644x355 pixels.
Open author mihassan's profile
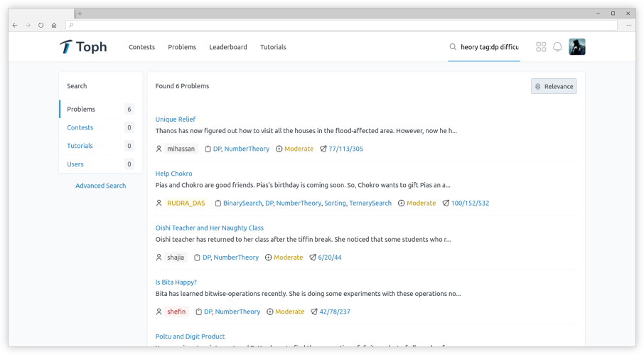[x=181, y=149]
